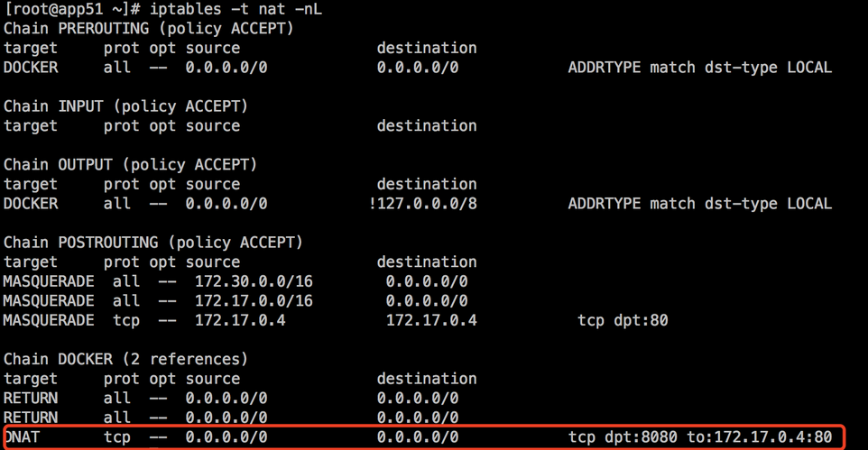Click 'prot' header under Chain POSTROUTING
This screenshot has height=450, width=868.
tap(122, 262)
